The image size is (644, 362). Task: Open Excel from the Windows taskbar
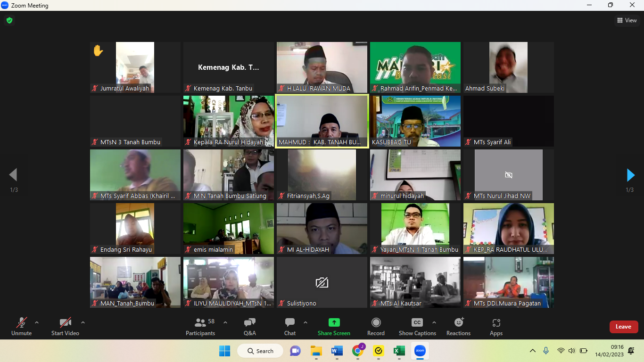[399, 351]
